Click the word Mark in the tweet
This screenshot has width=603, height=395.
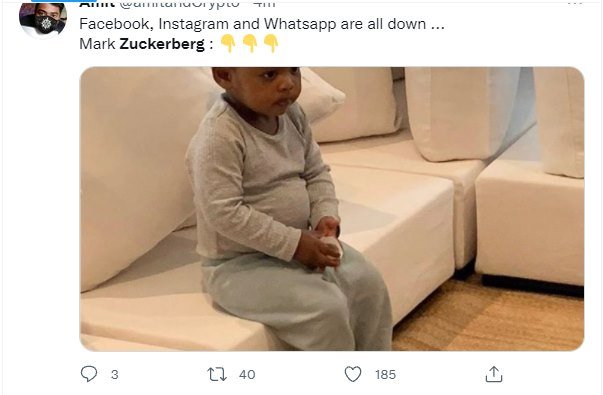pyautogui.click(x=97, y=44)
